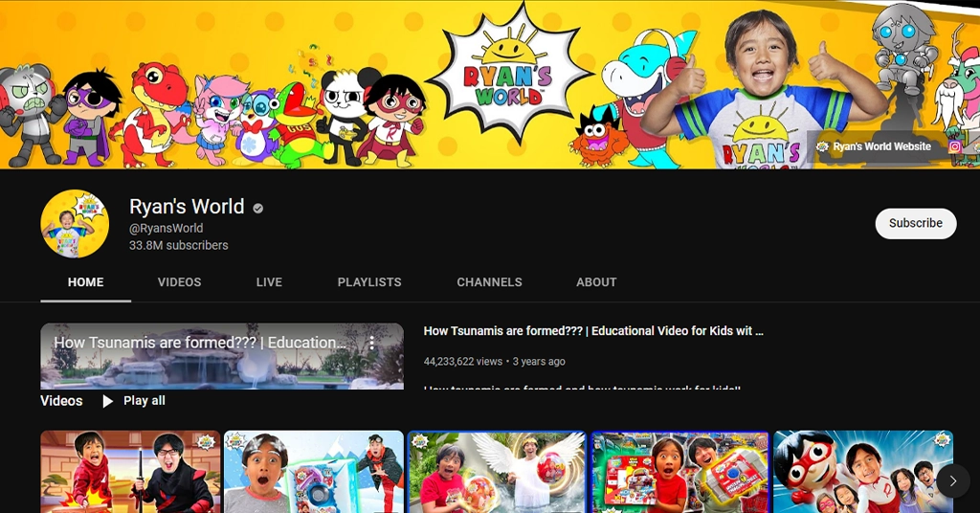This screenshot has height=513, width=980.
Task: Switch to the VIDEOS tab
Action: [179, 282]
